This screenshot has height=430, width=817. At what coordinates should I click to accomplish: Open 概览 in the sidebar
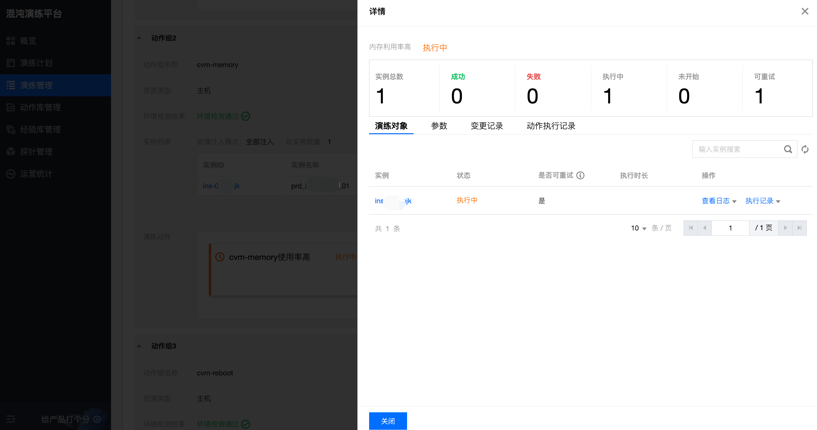[55, 41]
